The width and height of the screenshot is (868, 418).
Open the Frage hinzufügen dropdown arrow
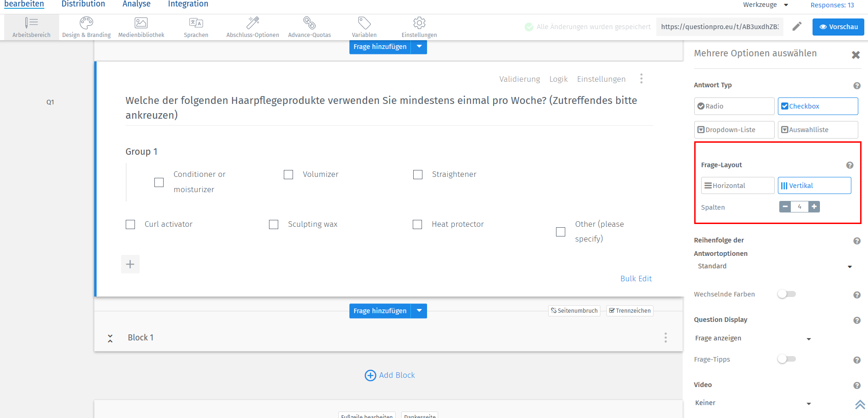click(419, 47)
